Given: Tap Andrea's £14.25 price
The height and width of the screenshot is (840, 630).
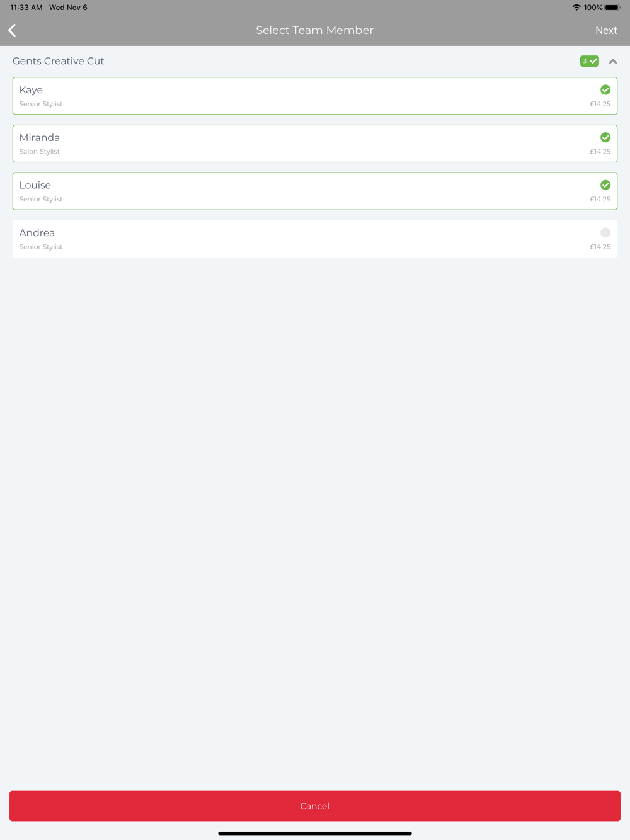Looking at the screenshot, I should (600, 247).
